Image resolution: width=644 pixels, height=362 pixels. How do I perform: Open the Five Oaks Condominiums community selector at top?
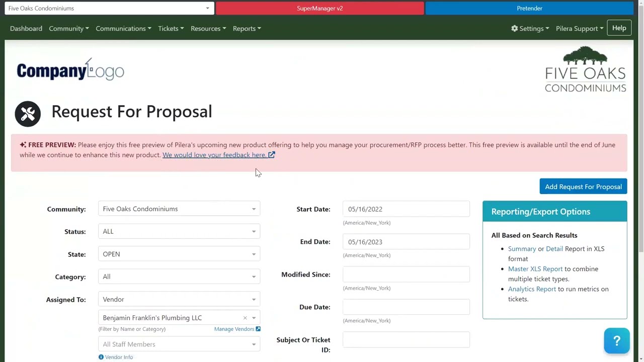coord(109,8)
